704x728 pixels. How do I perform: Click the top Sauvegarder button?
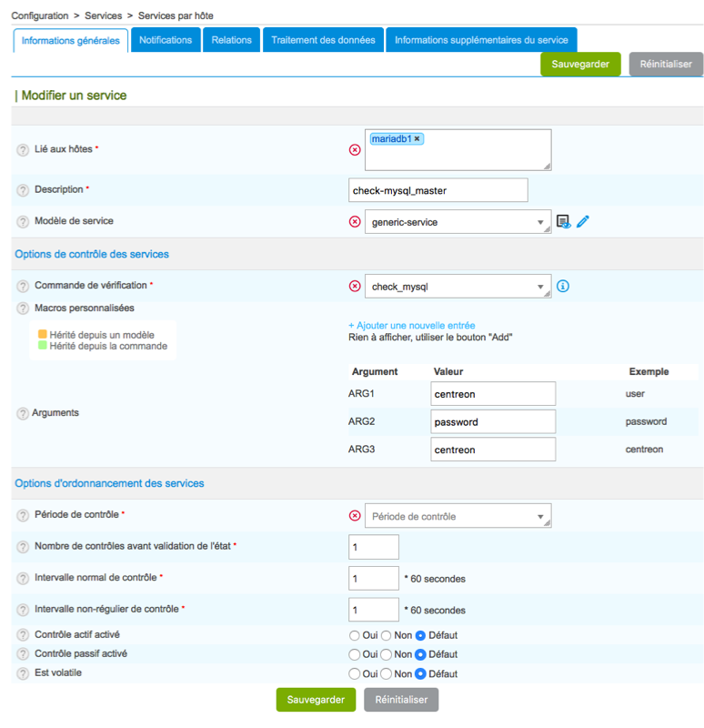point(580,65)
